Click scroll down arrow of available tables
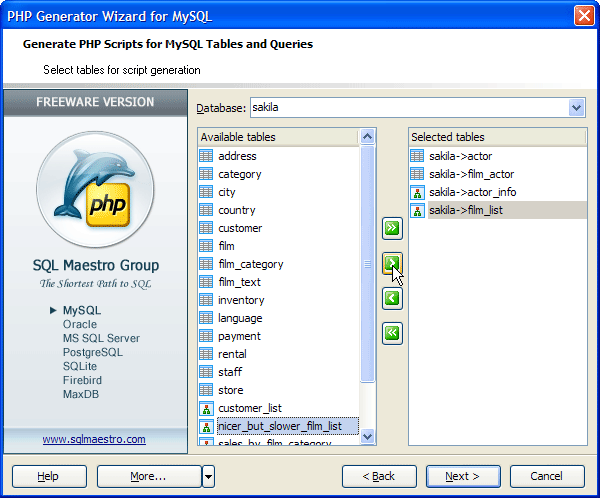Viewport: 600px width, 498px height. 367,436
